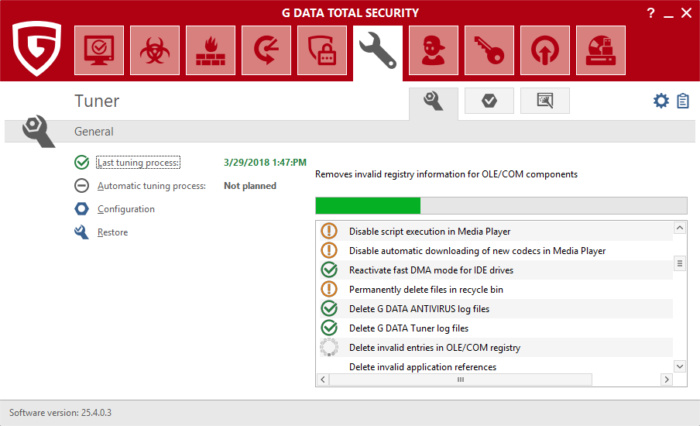The image size is (700, 426).
Task: Open the Autostart Manager arrow icon
Action: [544, 50]
